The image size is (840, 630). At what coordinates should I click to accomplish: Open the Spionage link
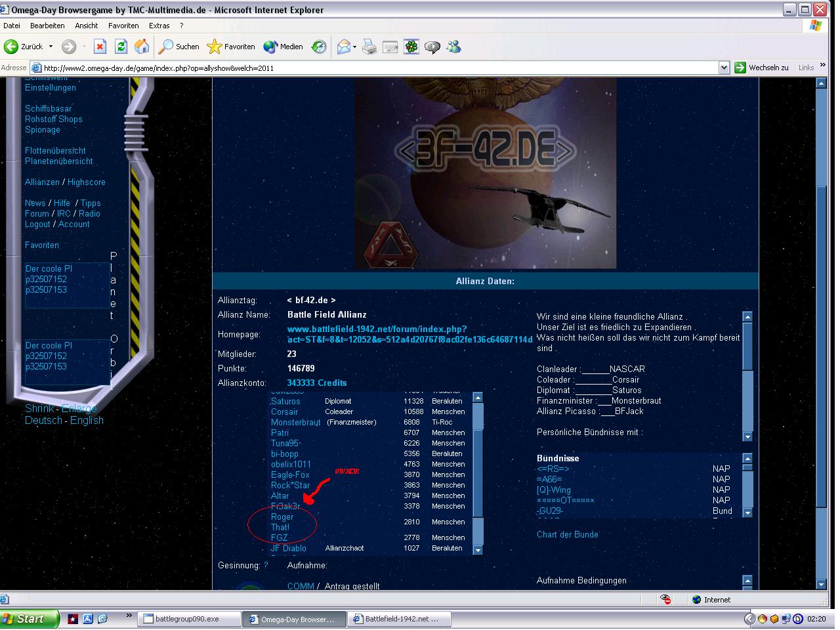tap(43, 130)
